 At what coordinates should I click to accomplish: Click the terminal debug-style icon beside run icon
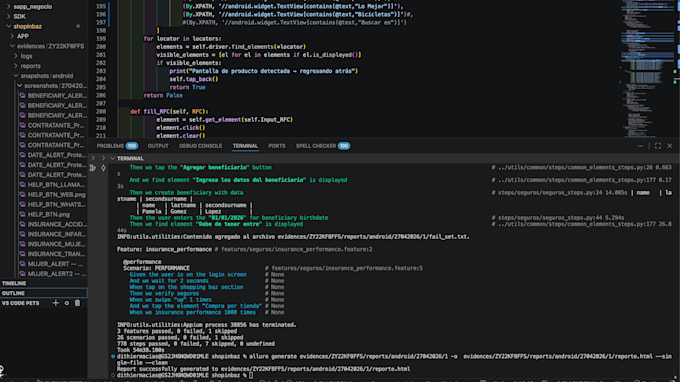click(103, 168)
